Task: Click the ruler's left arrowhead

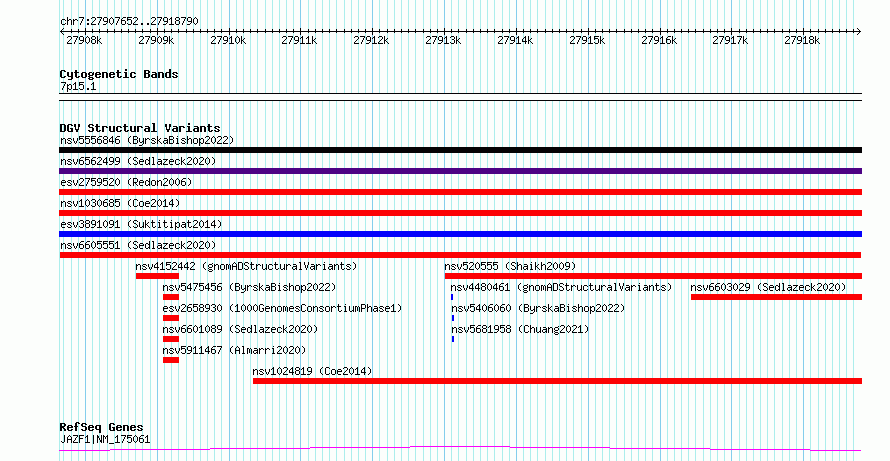Action: (x=62, y=32)
